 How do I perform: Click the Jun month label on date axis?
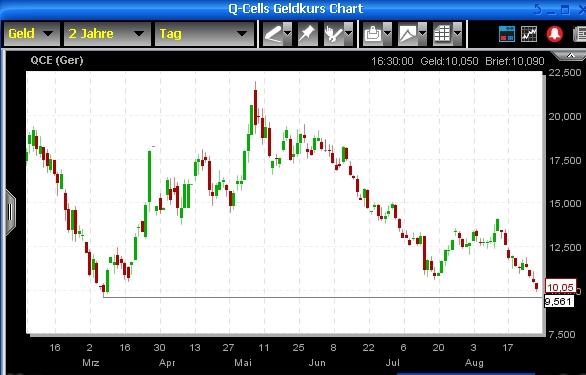coord(317,363)
